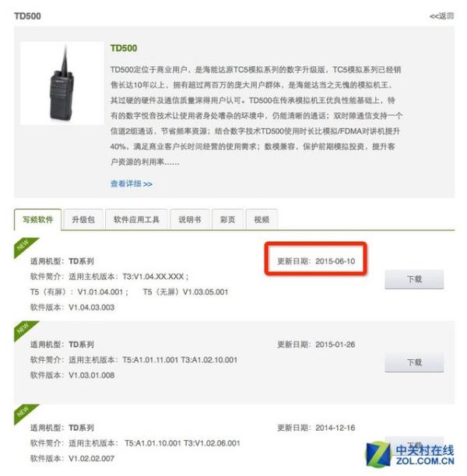The width and height of the screenshot is (467, 476).
Task: Click the NEW badge on first software entry
Action: click(x=25, y=247)
